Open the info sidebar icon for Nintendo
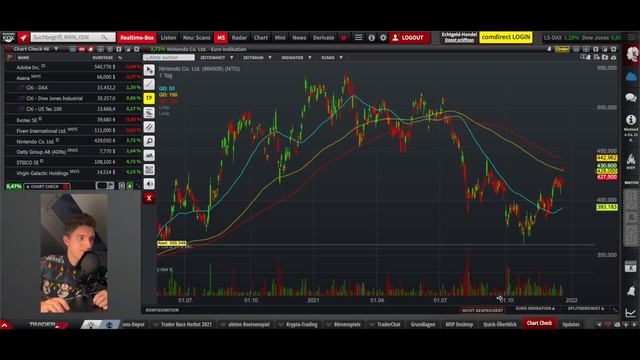Viewport: 640px width, 360px height. pos(631,120)
